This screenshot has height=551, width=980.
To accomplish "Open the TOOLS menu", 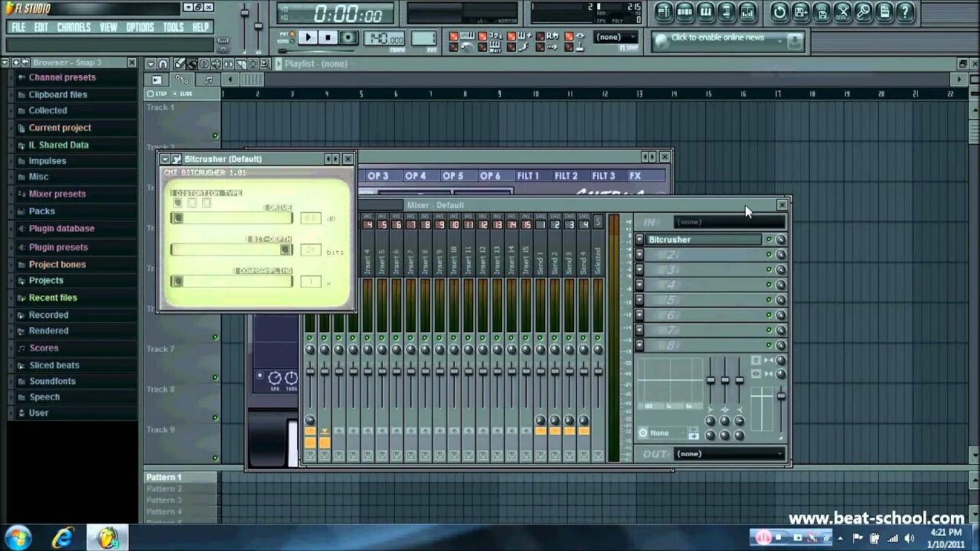I will (174, 27).
